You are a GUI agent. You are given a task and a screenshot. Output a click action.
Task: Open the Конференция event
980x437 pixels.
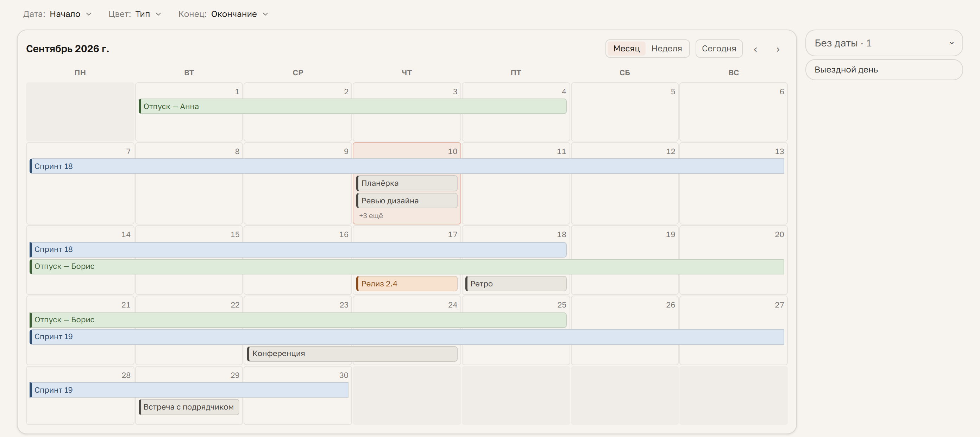click(352, 354)
